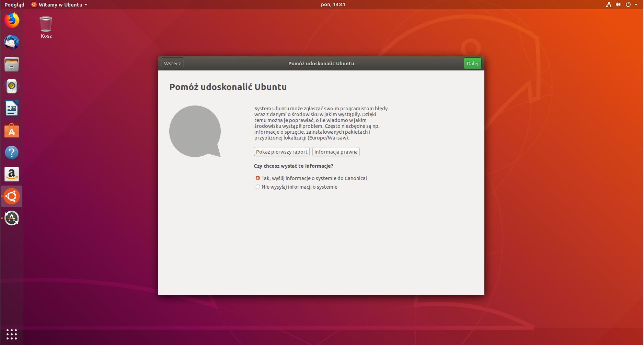
Task: Open the system status menu
Action: coord(628,4)
